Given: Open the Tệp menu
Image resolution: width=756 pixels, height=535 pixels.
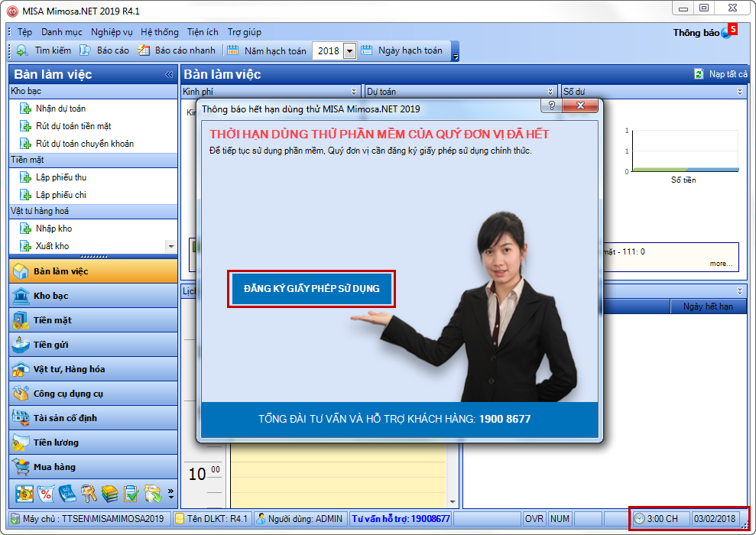Looking at the screenshot, I should tap(24, 32).
